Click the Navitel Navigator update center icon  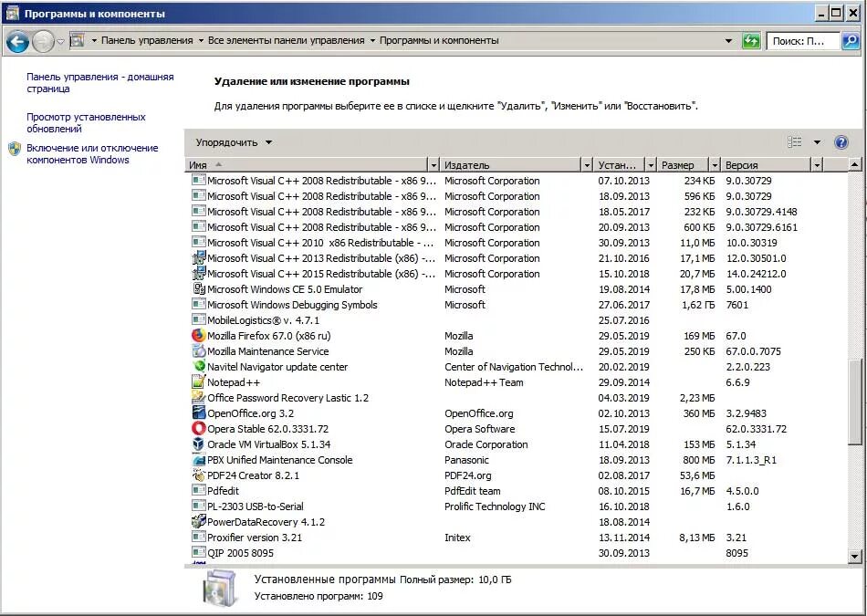(x=199, y=367)
